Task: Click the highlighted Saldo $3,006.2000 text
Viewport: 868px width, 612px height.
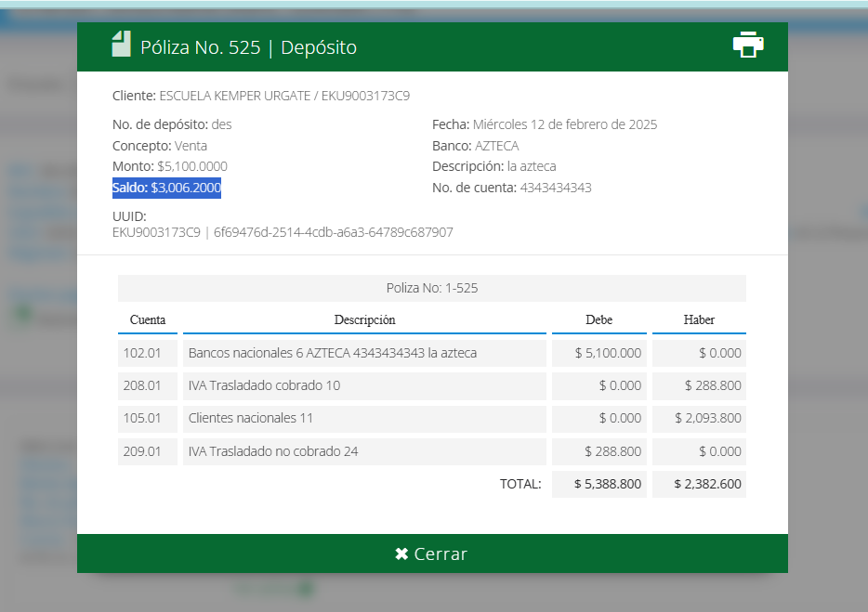Action: pyautogui.click(x=166, y=188)
